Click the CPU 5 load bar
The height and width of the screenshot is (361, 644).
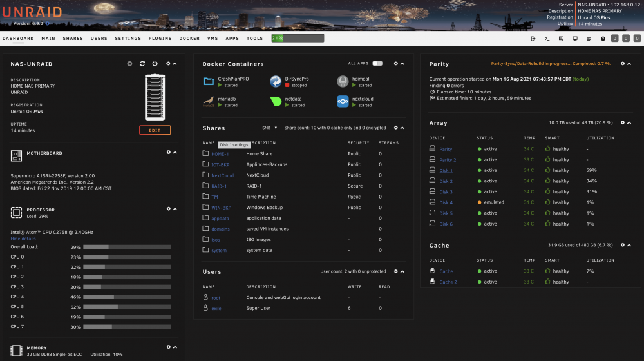[128, 307]
